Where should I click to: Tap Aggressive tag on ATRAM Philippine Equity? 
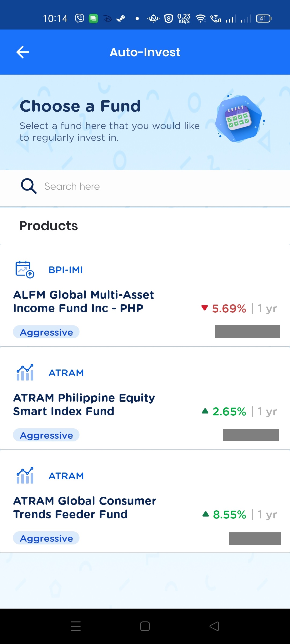[x=46, y=435]
